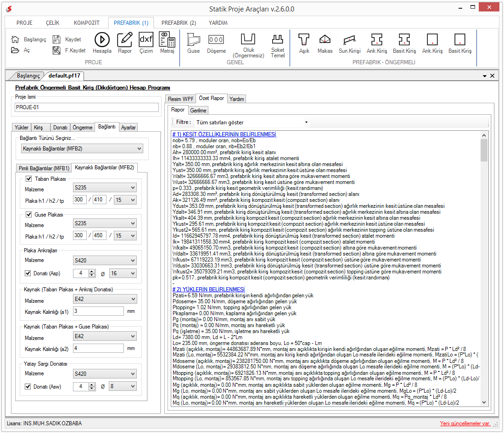
Task: Open the PREFABRIK (2) ribbon tab
Action: coord(179,23)
